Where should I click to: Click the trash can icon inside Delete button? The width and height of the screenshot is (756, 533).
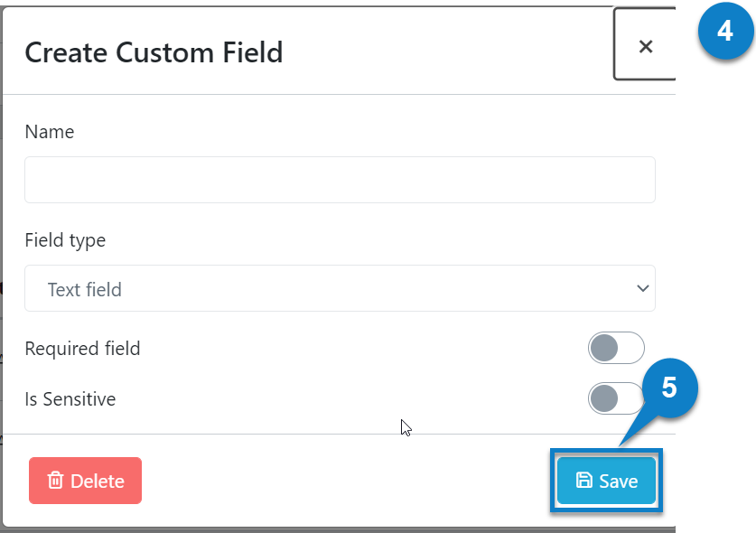[57, 481]
